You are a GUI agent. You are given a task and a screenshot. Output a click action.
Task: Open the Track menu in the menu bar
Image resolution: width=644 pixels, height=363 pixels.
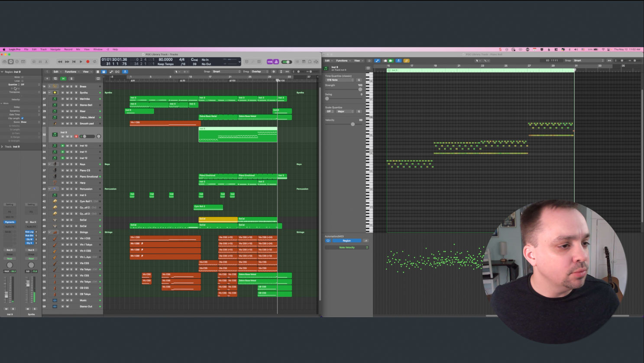coord(43,49)
